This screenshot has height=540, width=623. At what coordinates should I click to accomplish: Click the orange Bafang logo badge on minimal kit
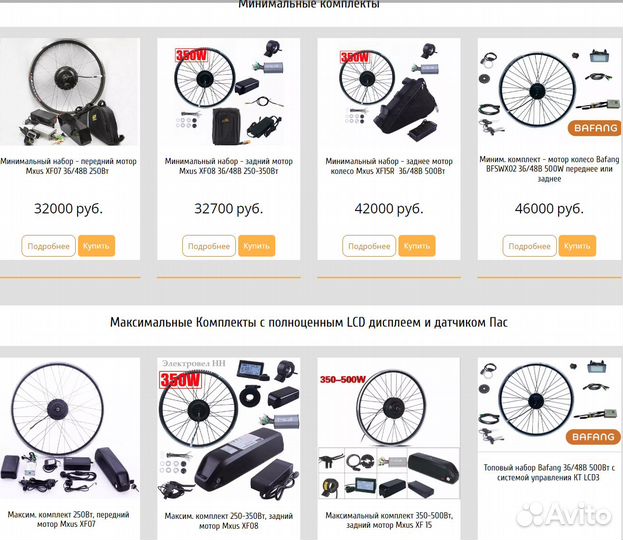[595, 128]
